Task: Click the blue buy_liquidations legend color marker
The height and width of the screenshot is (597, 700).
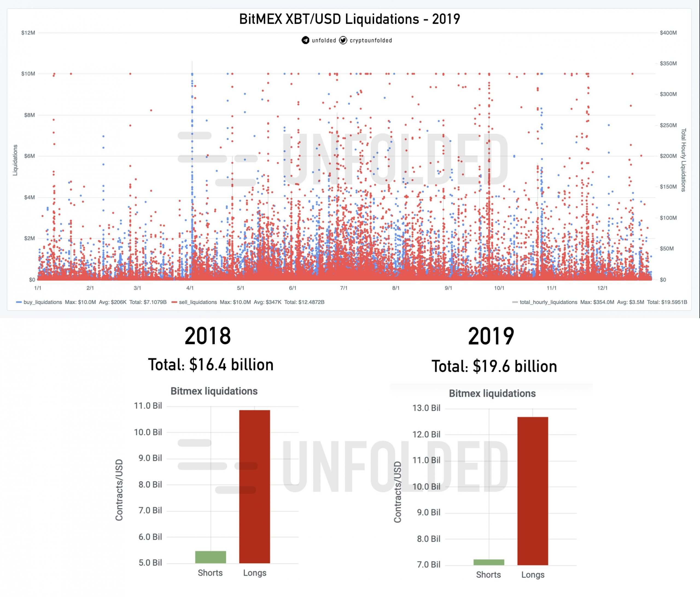Action: (19, 302)
